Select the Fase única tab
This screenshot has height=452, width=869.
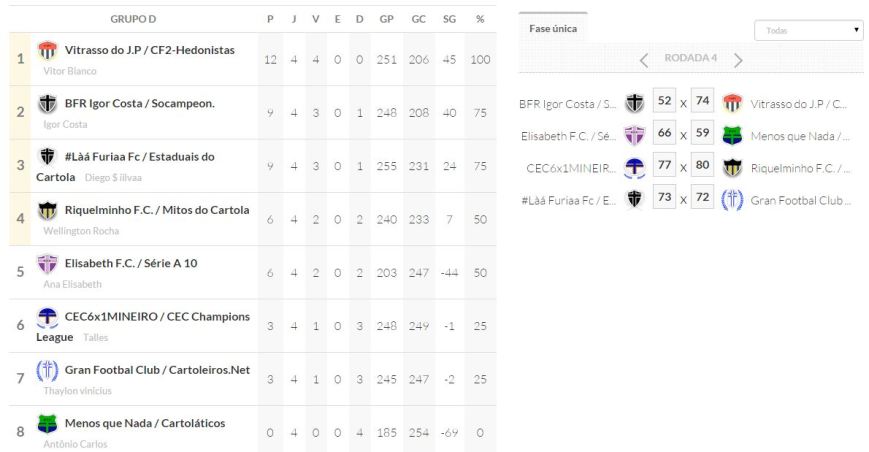[553, 28]
